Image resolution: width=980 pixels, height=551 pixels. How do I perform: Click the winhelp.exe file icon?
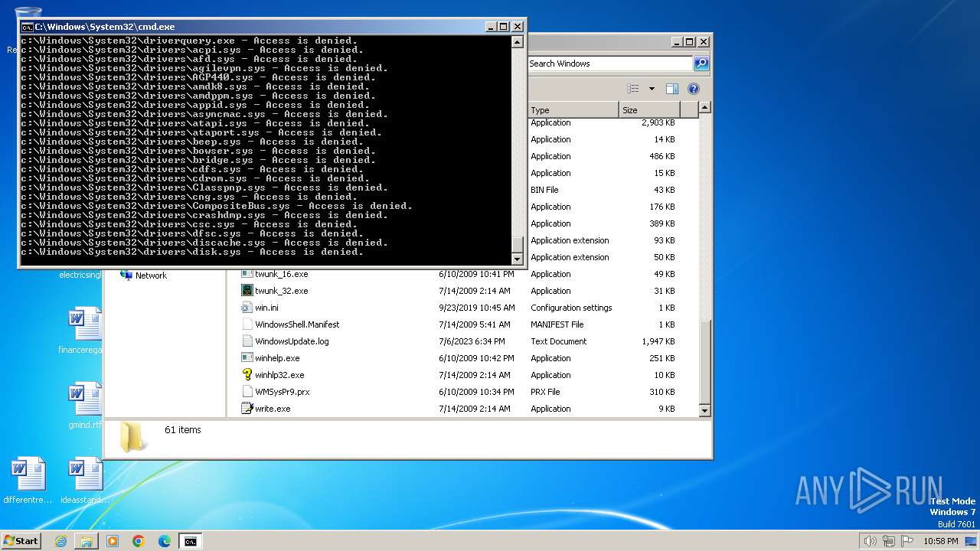(x=247, y=358)
